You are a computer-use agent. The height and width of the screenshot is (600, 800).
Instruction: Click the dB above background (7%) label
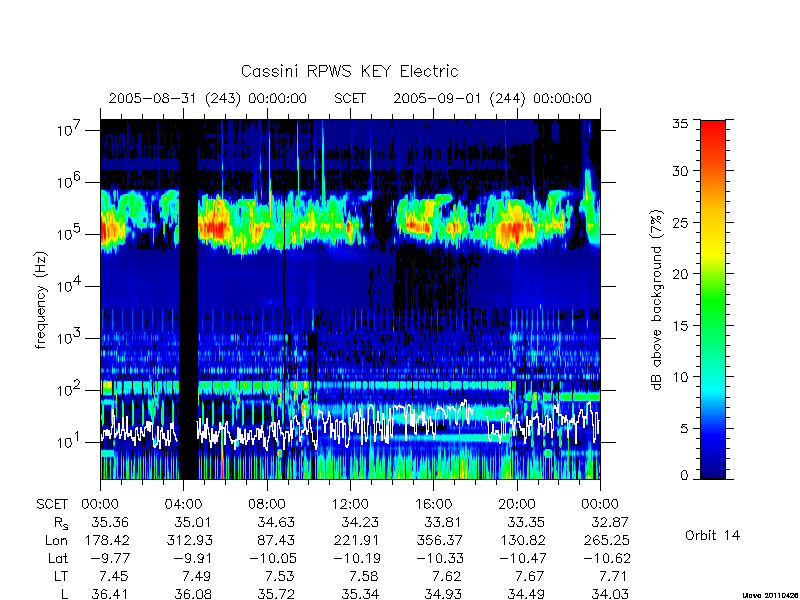(657, 300)
